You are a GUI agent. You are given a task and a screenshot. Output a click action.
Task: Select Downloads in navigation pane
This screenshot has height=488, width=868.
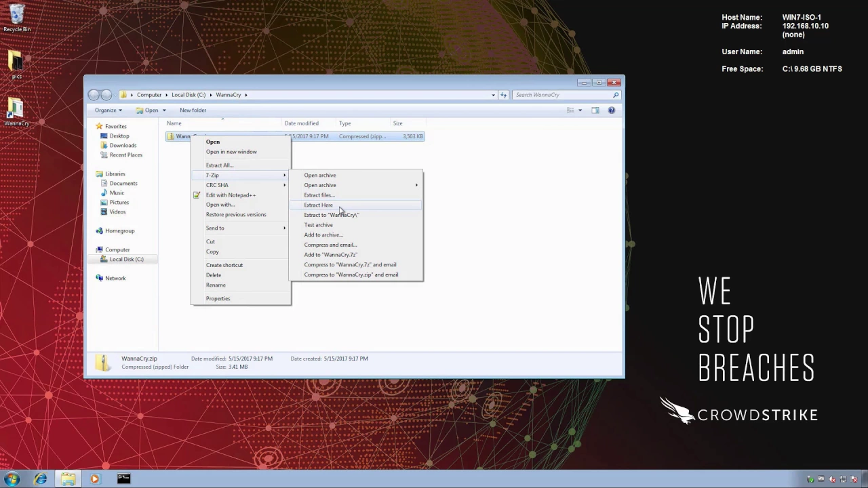click(x=123, y=145)
